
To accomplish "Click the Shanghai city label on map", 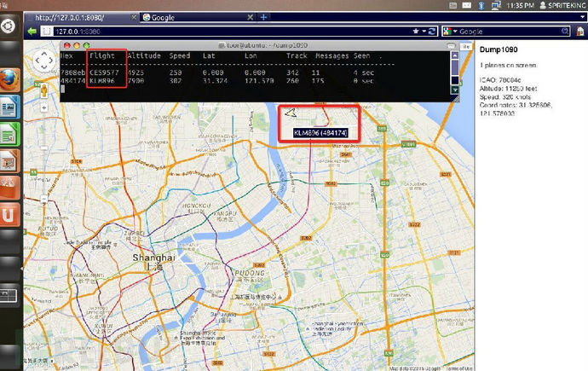I will (x=153, y=258).
